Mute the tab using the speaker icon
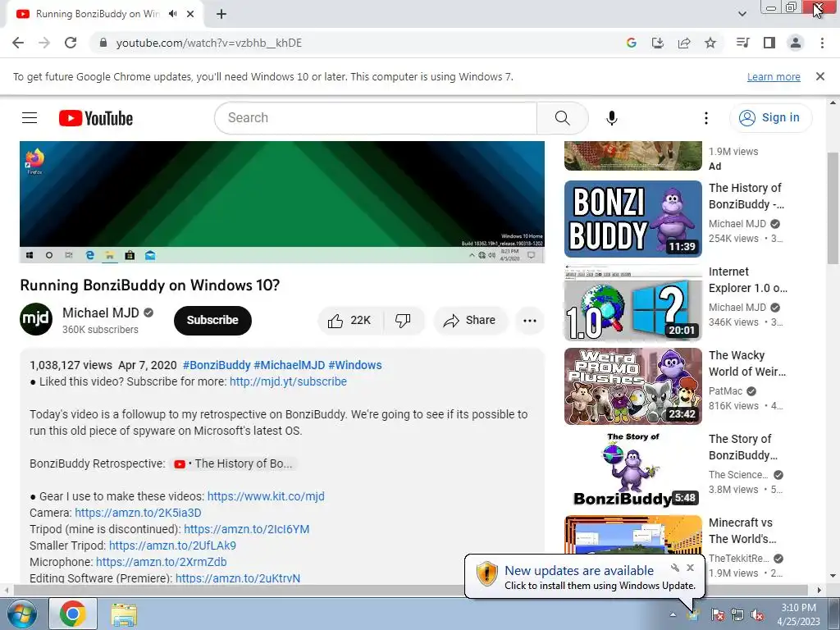The width and height of the screenshot is (840, 630). coord(172,14)
